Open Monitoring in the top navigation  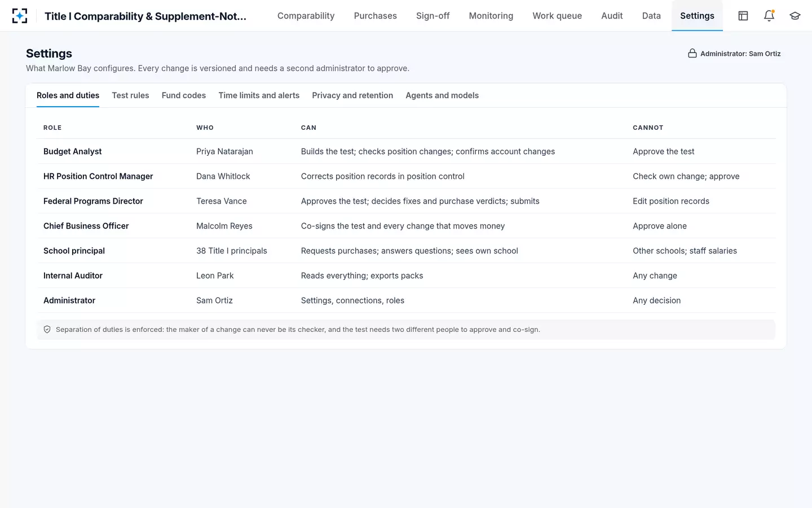pyautogui.click(x=491, y=16)
